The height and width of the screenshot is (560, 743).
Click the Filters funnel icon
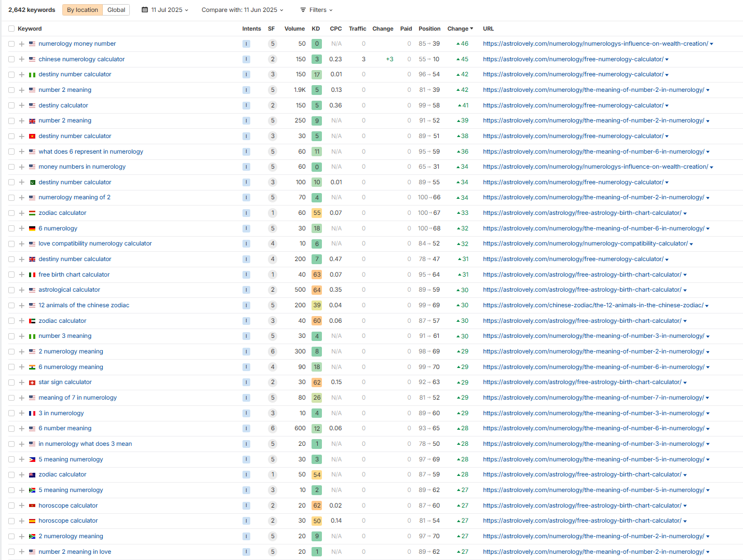tap(303, 10)
